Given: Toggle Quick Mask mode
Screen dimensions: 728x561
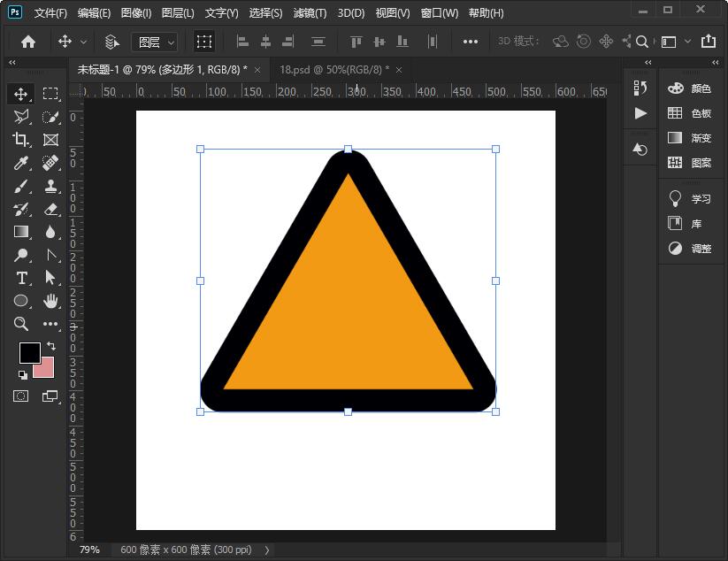Looking at the screenshot, I should point(21,396).
